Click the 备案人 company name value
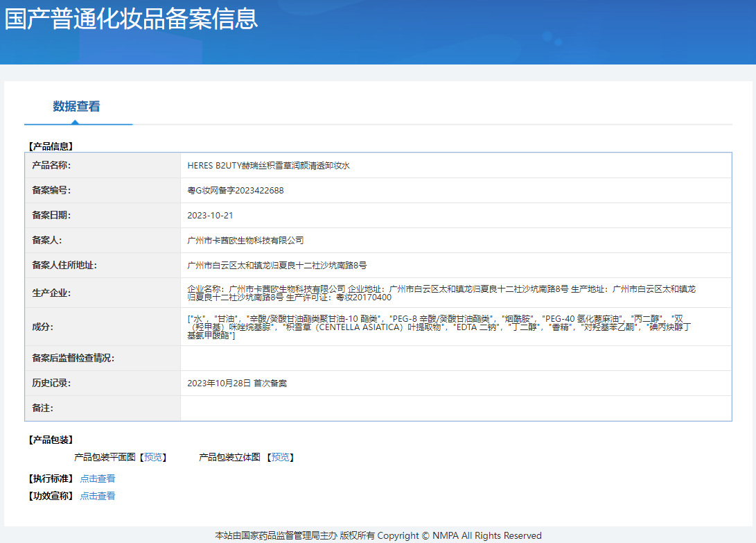756x543 pixels. (245, 241)
